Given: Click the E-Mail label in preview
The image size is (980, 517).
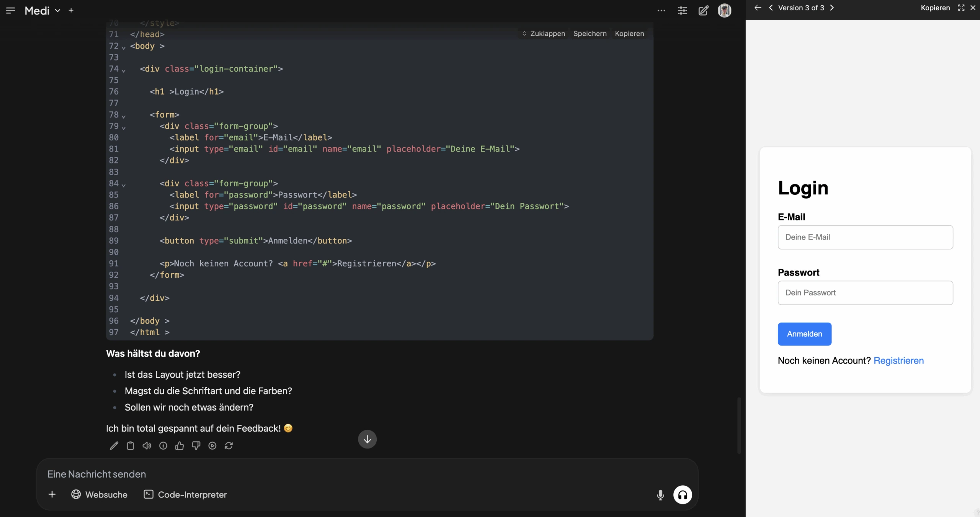Looking at the screenshot, I should pos(791,217).
